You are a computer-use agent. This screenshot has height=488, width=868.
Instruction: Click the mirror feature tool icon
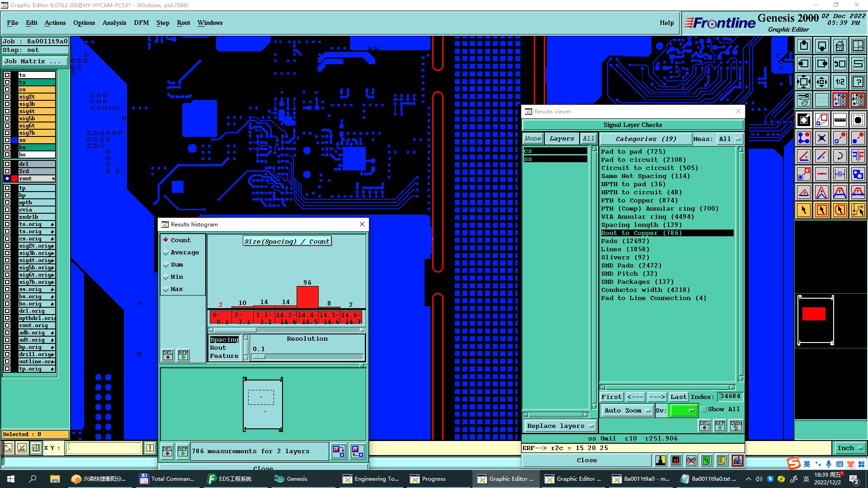pyautogui.click(x=858, y=156)
